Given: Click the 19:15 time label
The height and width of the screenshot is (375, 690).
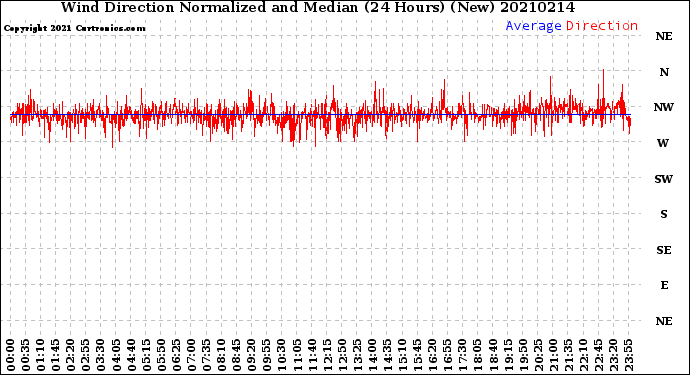Looking at the screenshot, I should (x=508, y=355).
